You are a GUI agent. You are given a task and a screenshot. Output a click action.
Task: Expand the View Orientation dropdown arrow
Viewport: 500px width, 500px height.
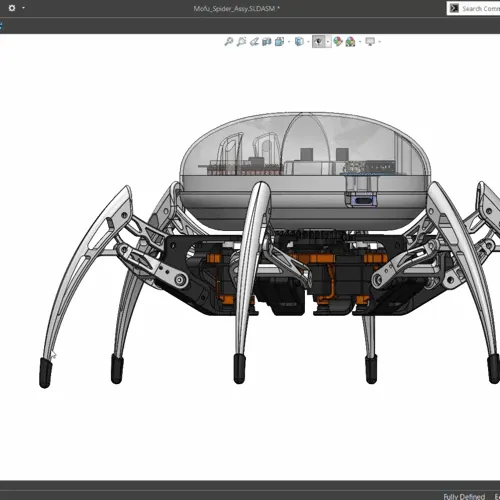(x=289, y=42)
